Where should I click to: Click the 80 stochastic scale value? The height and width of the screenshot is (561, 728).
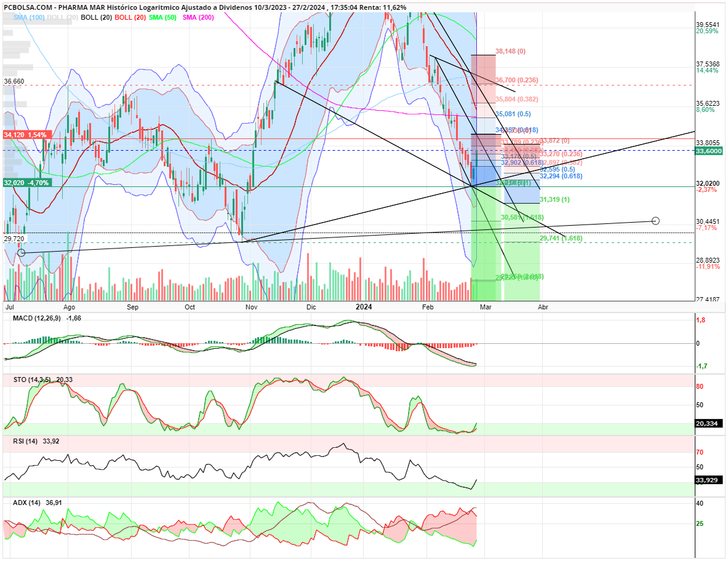point(700,386)
